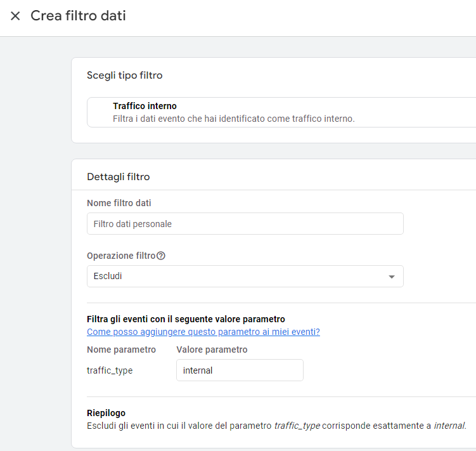
Task: Click the Valore parametro label
Action: [212, 350]
